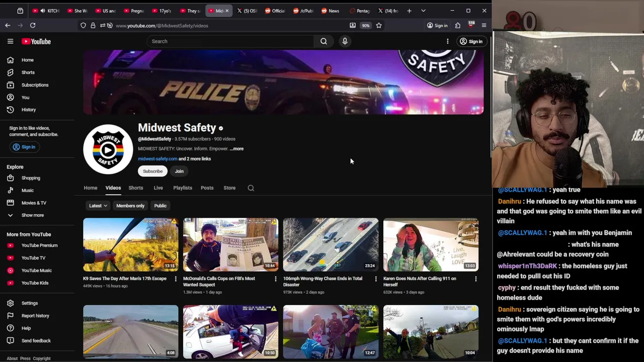Open 106mph Wrong-Way Chase video thumbnail
Screen dimensions: 644x362
point(331,245)
